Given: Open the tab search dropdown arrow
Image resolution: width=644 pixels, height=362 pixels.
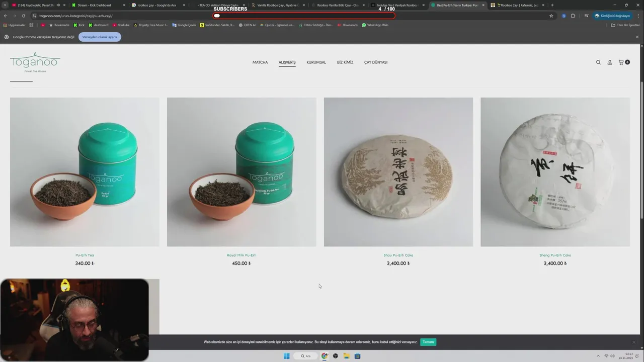Looking at the screenshot, I should tap(5, 5).
